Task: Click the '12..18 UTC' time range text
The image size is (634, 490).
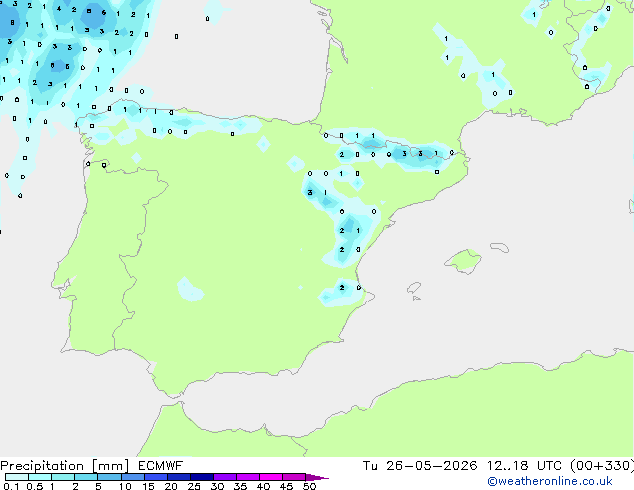Action: point(524,466)
